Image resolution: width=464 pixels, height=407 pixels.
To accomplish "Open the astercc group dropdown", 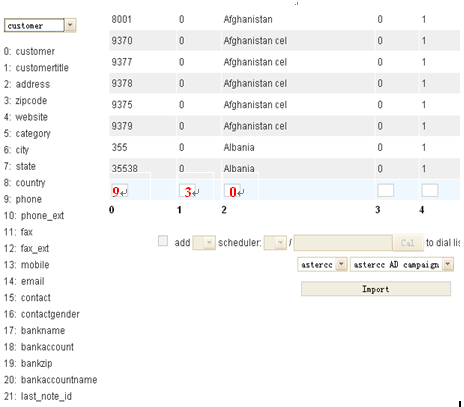I will pos(322,265).
